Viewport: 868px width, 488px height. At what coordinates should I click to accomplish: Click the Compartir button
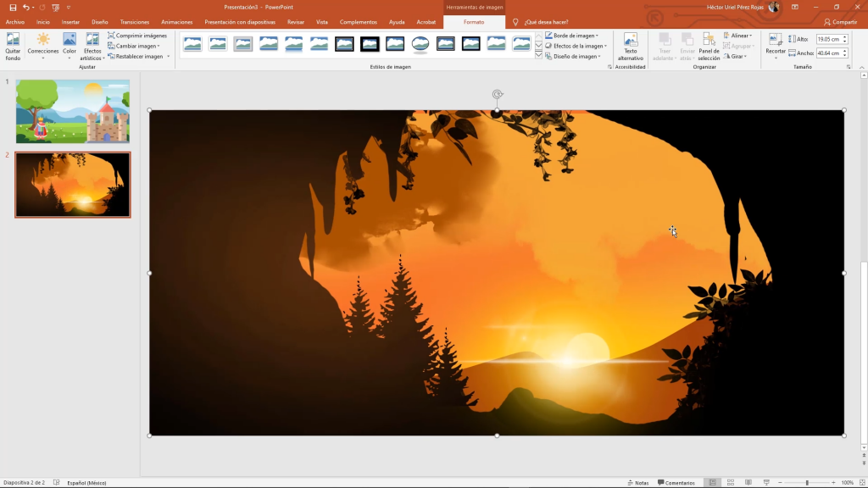tap(840, 22)
